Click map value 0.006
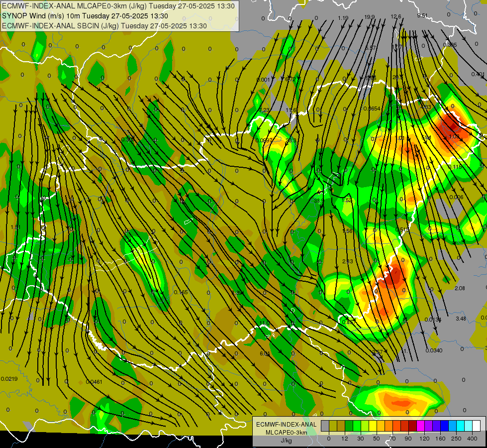487x448 pixels. 456,197
